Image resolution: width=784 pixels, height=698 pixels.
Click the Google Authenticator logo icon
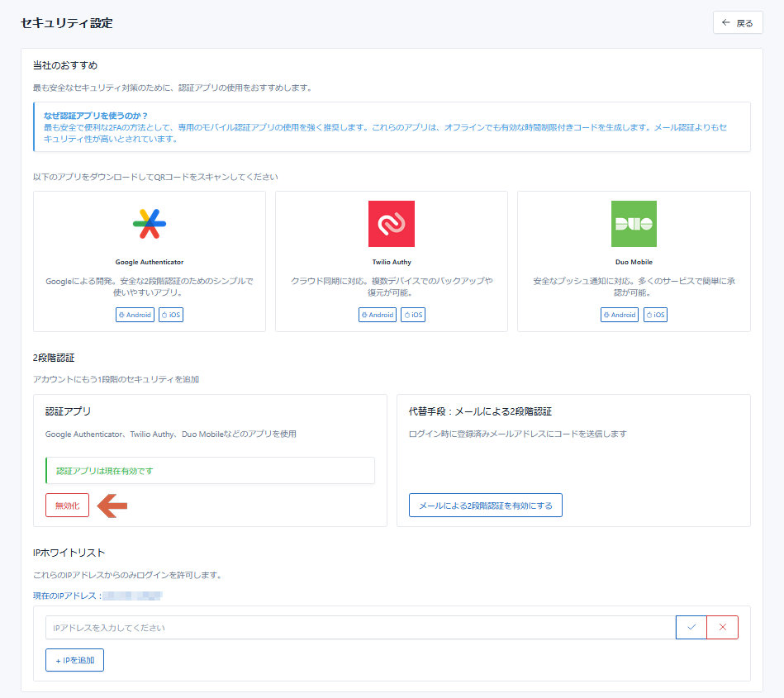click(x=150, y=224)
